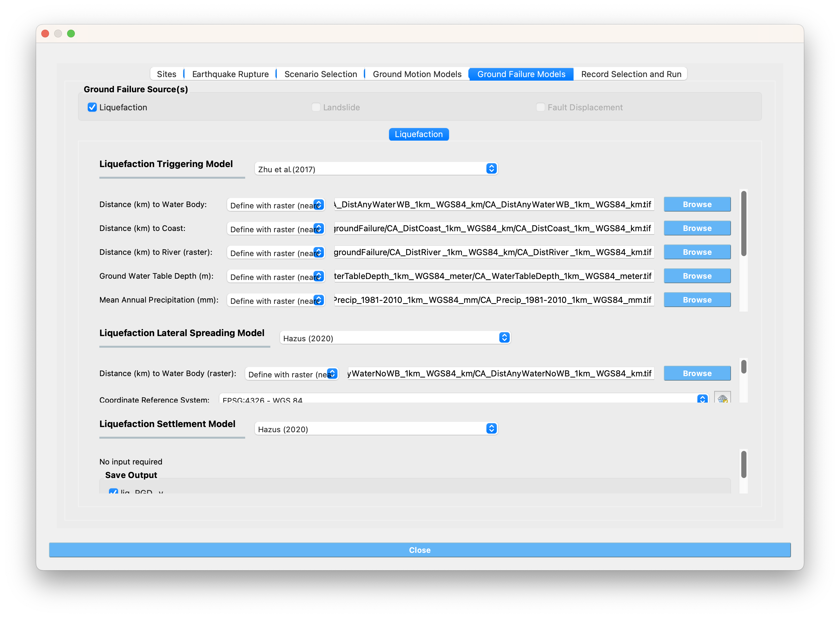This screenshot has height=618, width=840.
Task: Click the WaterTableDepth file path field
Action: point(494,276)
